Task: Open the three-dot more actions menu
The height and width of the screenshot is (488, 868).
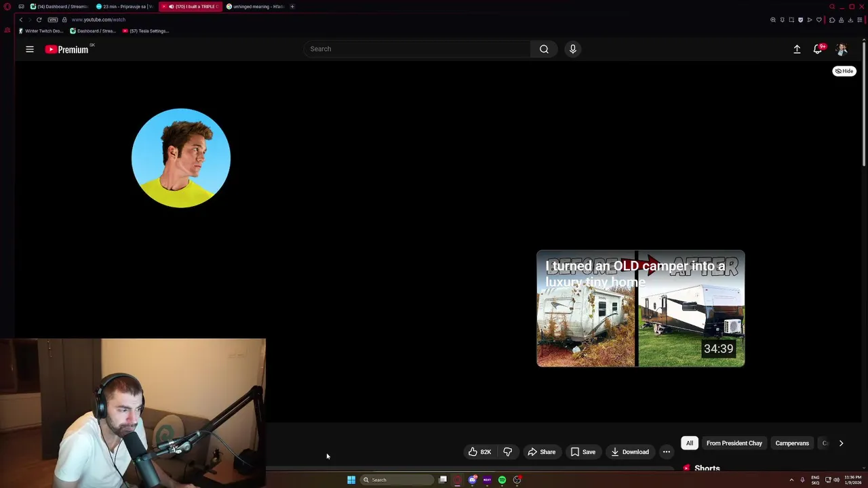Action: (667, 452)
